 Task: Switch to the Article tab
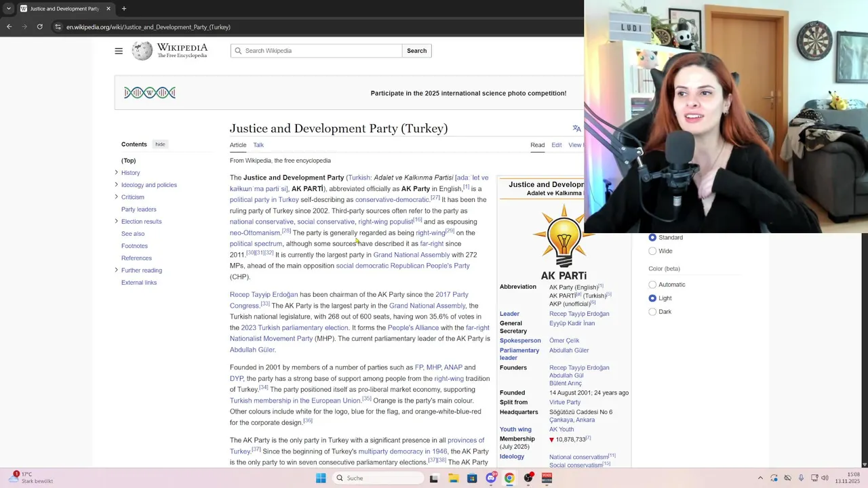pos(238,145)
